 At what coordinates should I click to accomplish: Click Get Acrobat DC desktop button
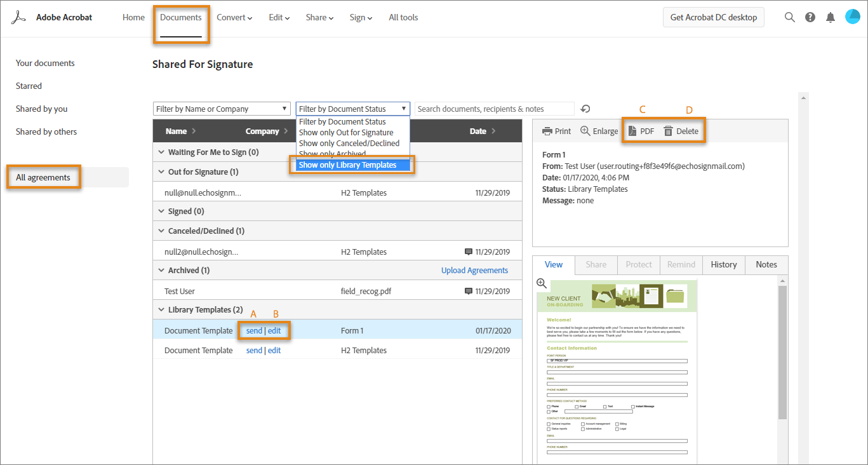[713, 17]
